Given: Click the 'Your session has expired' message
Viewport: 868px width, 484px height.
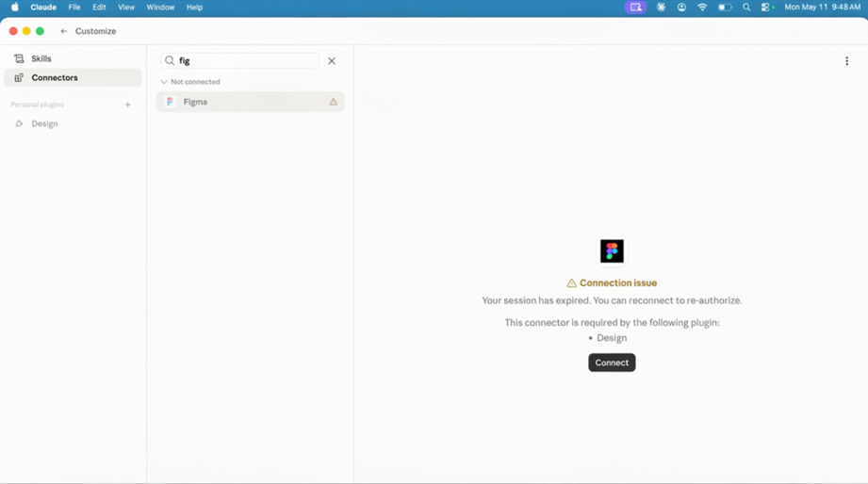Looking at the screenshot, I should (612, 300).
